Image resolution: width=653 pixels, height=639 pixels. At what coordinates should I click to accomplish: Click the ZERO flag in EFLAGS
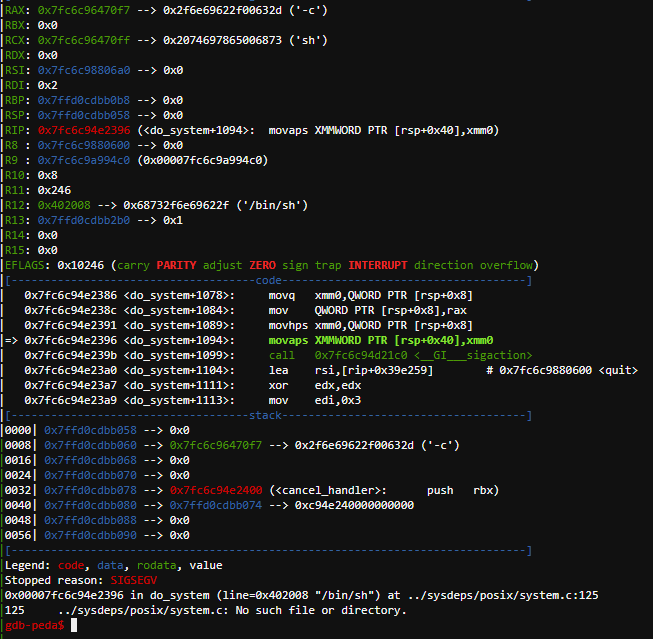(x=262, y=265)
